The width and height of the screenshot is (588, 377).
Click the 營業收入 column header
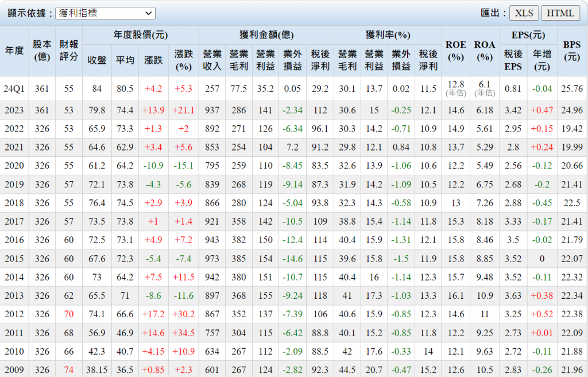(212, 60)
